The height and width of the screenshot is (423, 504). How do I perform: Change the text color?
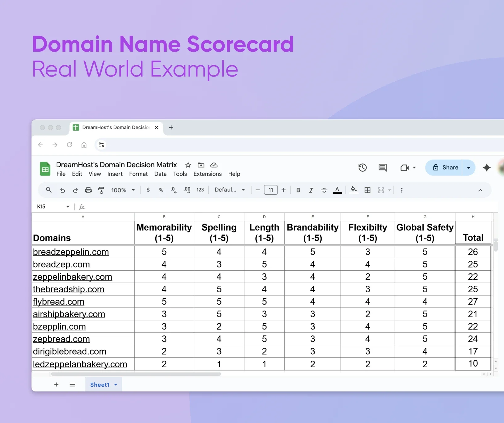[337, 190]
